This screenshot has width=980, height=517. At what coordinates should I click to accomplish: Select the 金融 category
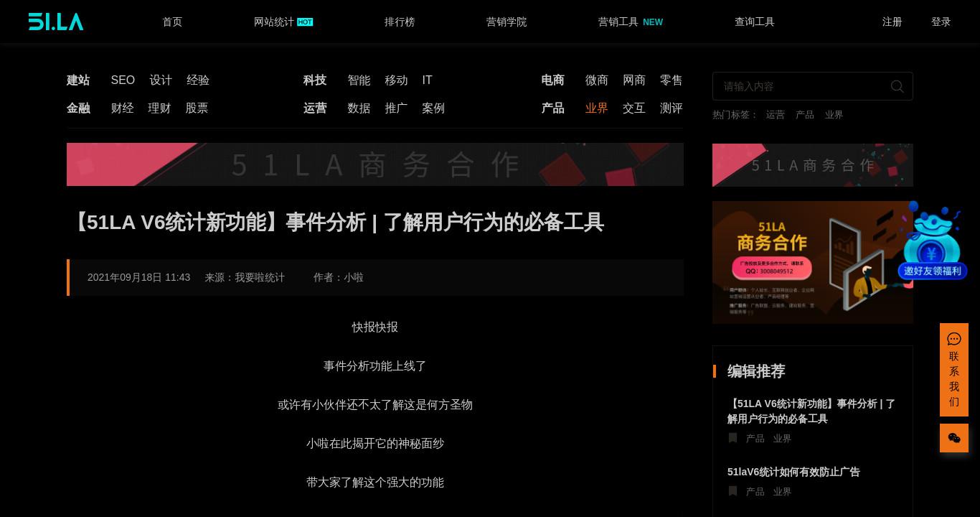78,108
